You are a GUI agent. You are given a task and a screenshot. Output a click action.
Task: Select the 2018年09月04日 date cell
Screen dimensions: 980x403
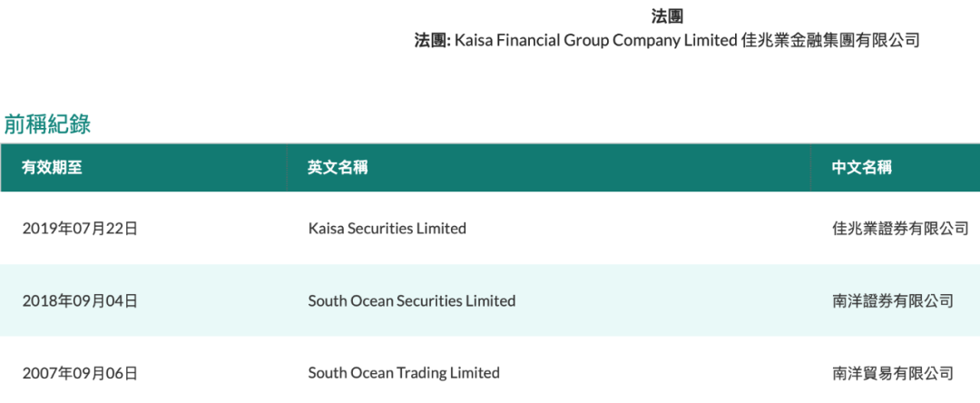[80, 300]
